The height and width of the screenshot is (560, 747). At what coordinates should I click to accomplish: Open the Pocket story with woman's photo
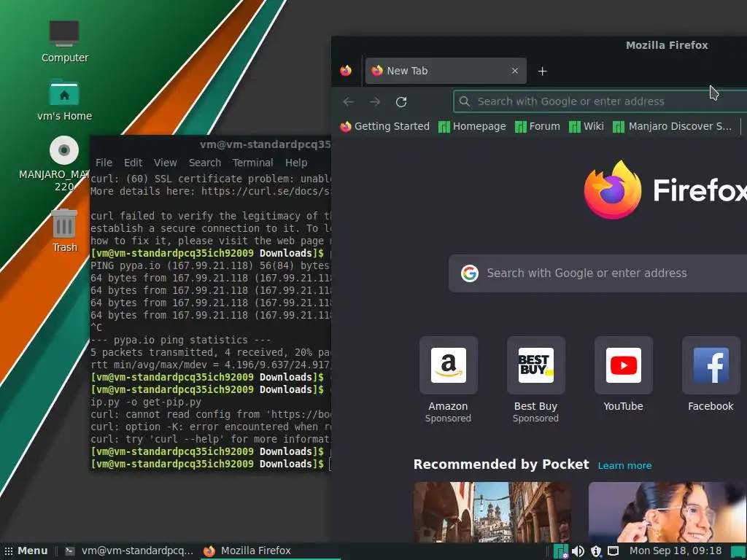tap(667, 512)
